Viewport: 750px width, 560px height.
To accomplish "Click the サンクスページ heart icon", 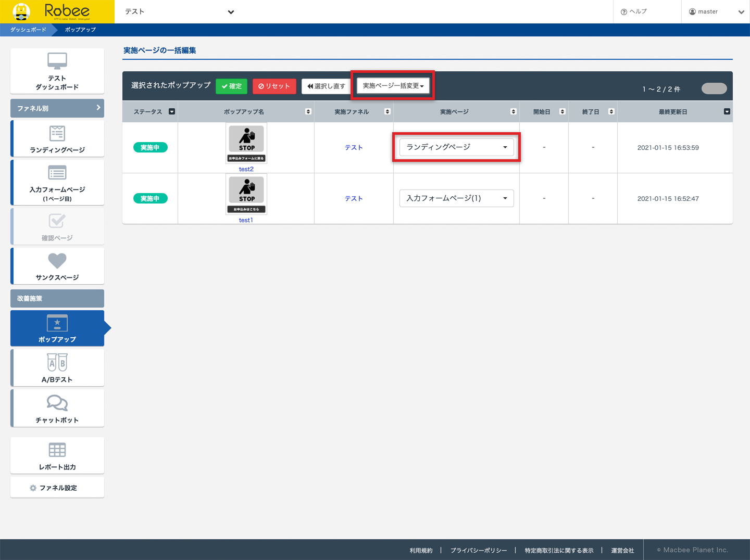I will pos(57,261).
